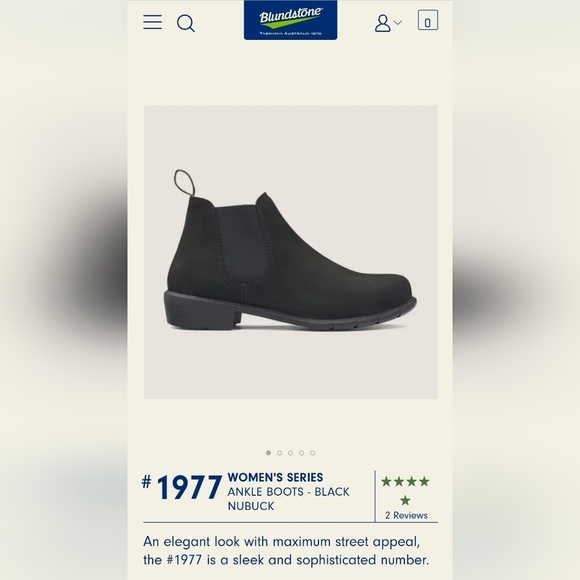Expand the account dropdown chevron
This screenshot has width=580, height=580.
click(398, 23)
